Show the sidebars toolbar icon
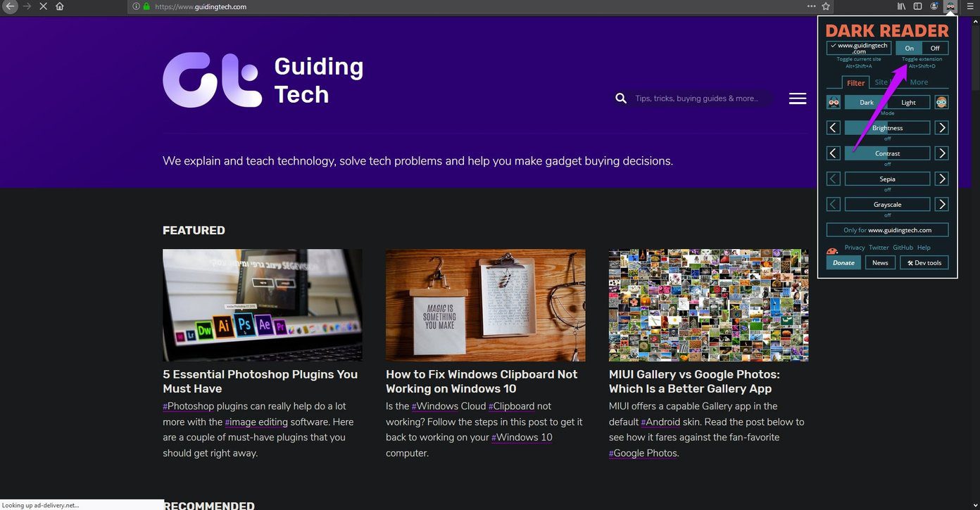This screenshot has width=980, height=510. [917, 6]
